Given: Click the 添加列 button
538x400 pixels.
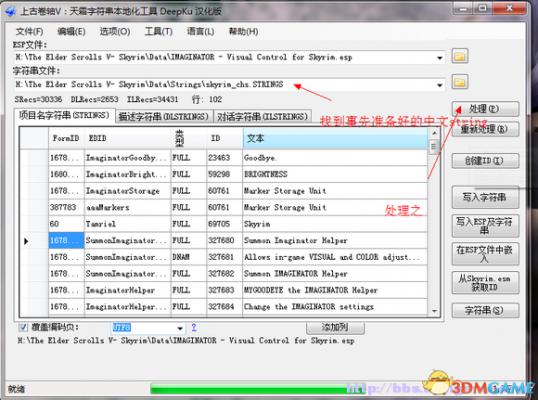Looking at the screenshot, I should point(335,327).
